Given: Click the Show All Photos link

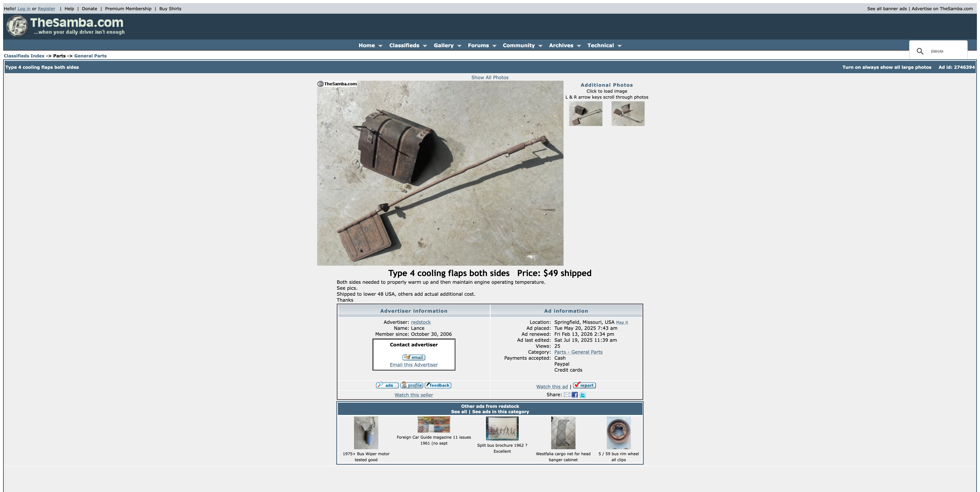Looking at the screenshot, I should [x=490, y=77].
